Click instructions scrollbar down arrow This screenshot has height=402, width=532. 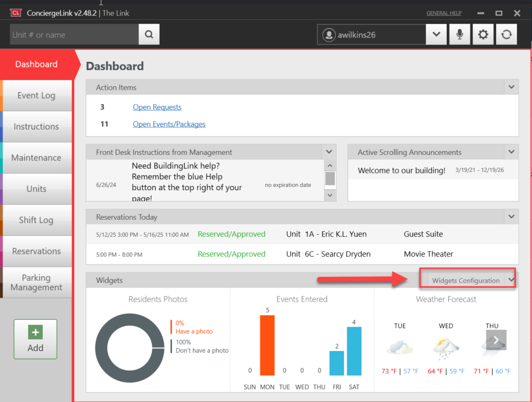point(330,195)
